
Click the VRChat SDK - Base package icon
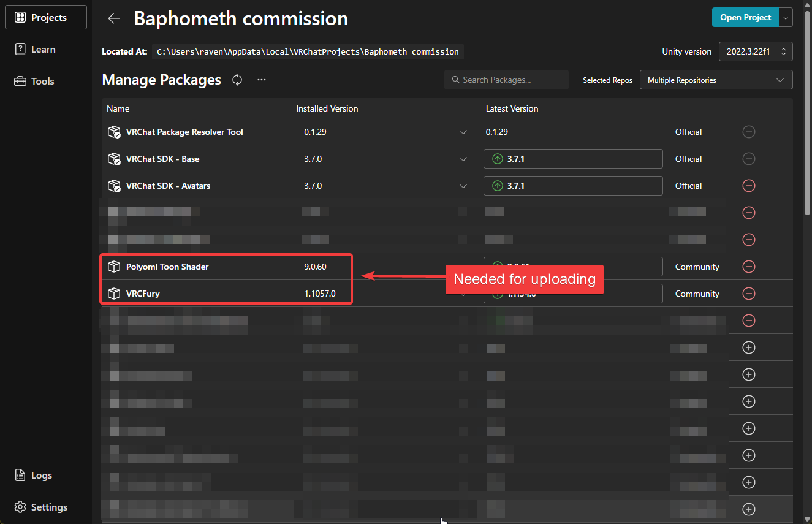pyautogui.click(x=114, y=159)
